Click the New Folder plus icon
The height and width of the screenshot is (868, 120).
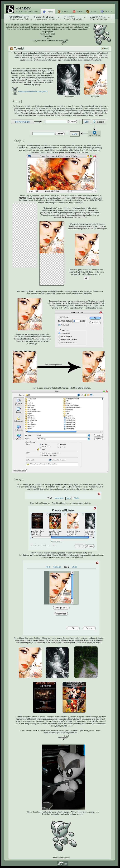point(94,132)
